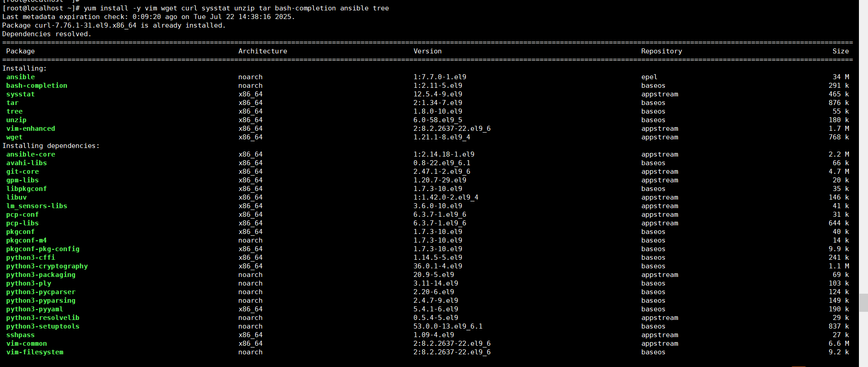Click the 'wget' package name
Viewport: 868px width, 367px height.
coord(14,137)
